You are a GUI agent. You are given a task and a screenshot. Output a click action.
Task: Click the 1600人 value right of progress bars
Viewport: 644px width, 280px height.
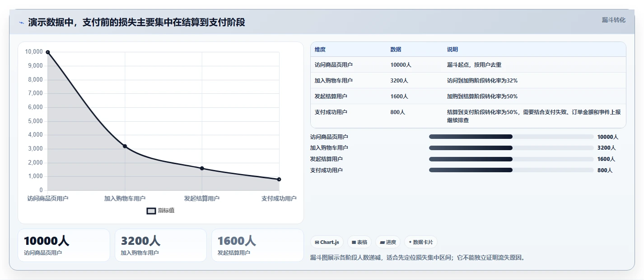tap(607, 159)
